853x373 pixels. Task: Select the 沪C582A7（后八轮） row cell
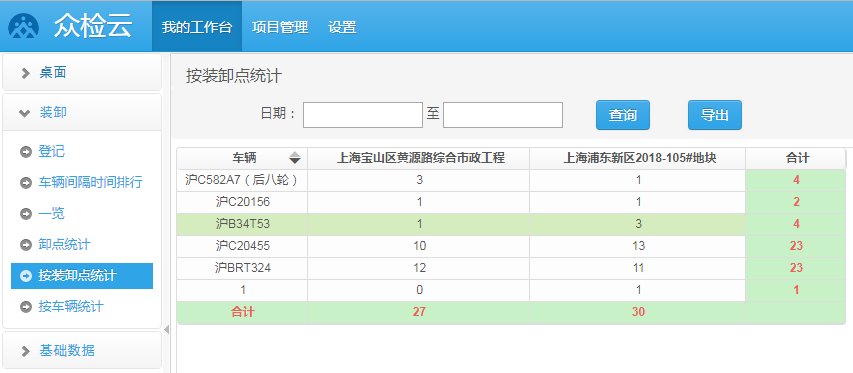[242, 180]
